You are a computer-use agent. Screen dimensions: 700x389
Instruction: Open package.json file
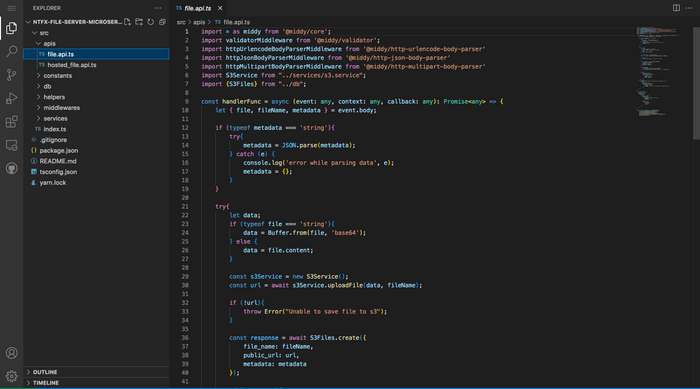(x=96, y=151)
